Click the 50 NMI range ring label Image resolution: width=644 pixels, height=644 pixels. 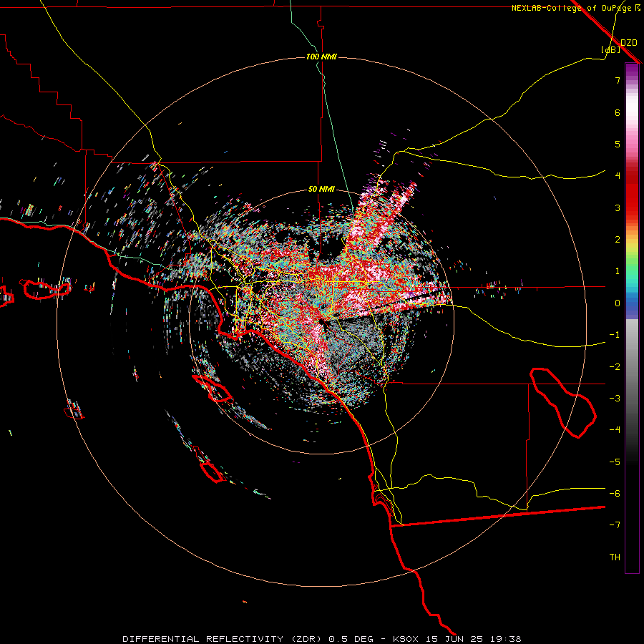(x=321, y=190)
